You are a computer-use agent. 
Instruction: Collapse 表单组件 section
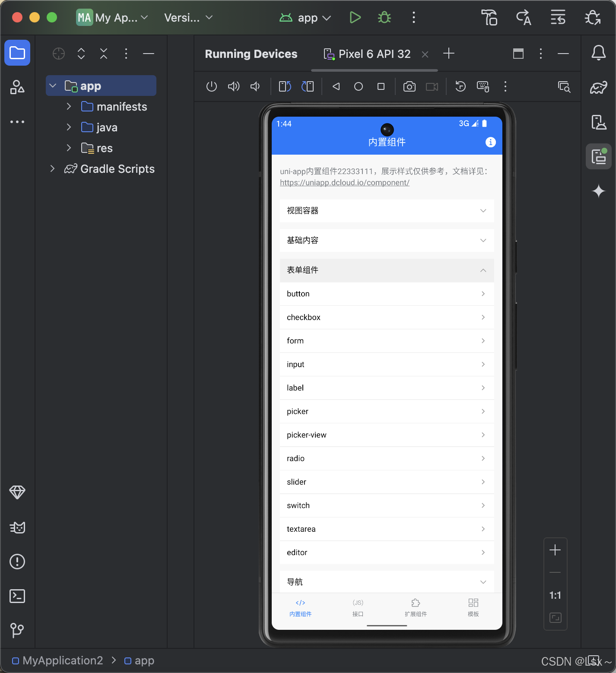click(387, 270)
